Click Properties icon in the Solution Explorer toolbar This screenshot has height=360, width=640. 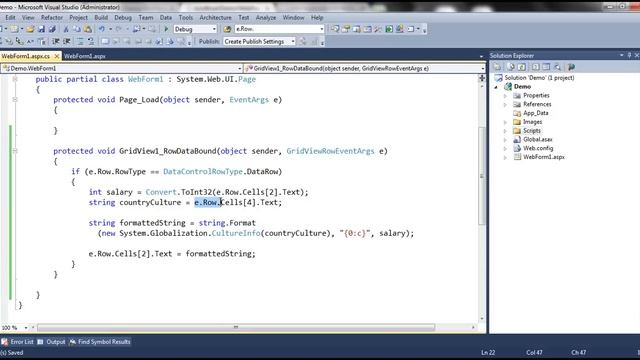click(498, 67)
